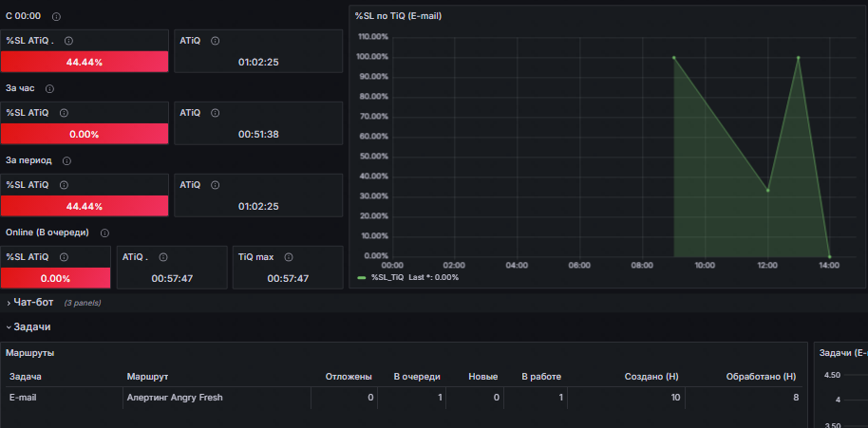
Task: Click info icon next to С 00:00
Action: point(56,17)
